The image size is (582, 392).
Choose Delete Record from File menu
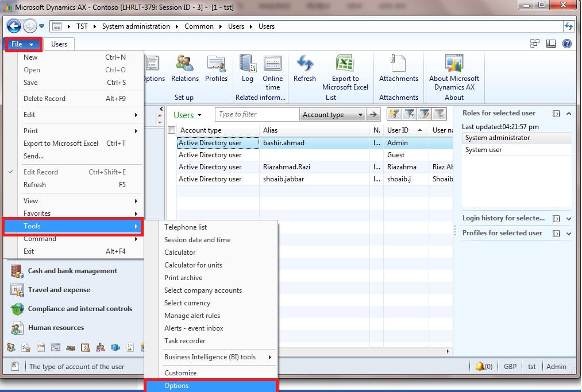pos(80,98)
